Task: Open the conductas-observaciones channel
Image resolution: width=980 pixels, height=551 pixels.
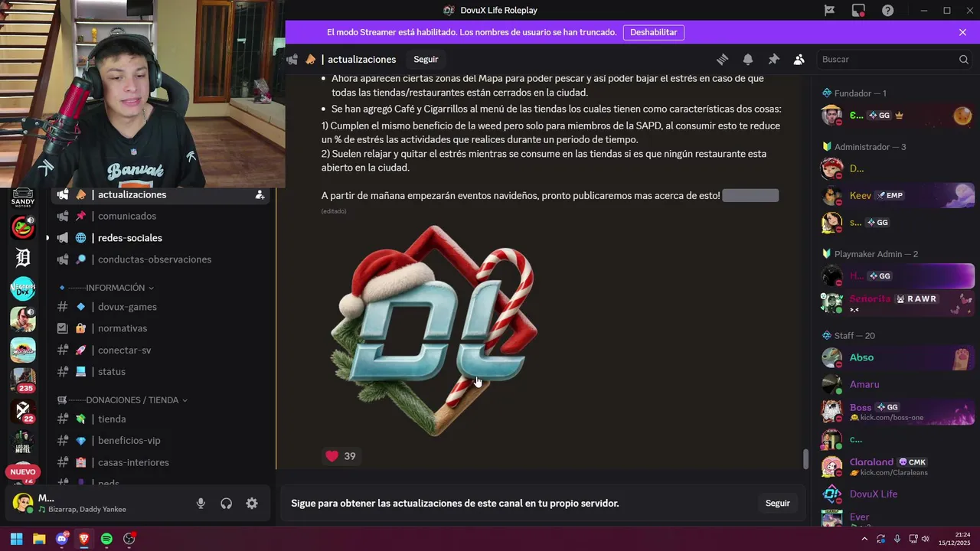Action: (x=161, y=259)
